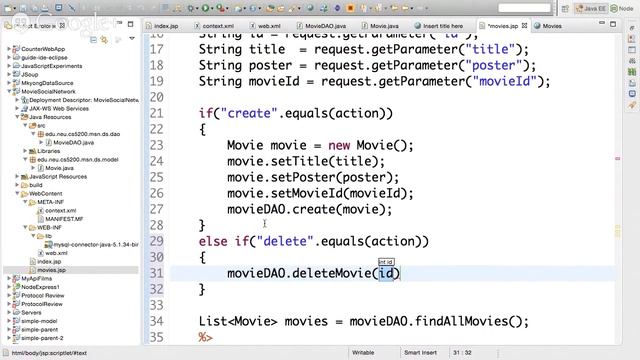The width and height of the screenshot is (640, 360).
Task: Select web.xml in the WEB-INF folder
Action: pyautogui.click(x=56, y=253)
